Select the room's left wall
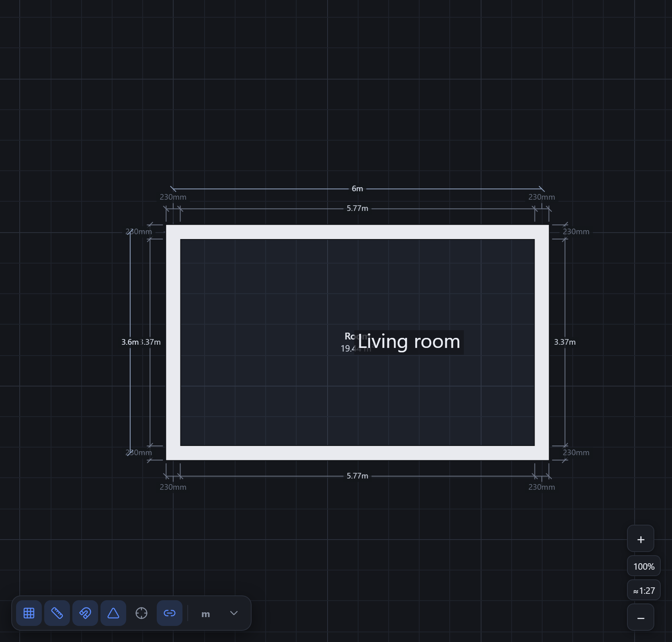672x642 pixels. tap(173, 342)
